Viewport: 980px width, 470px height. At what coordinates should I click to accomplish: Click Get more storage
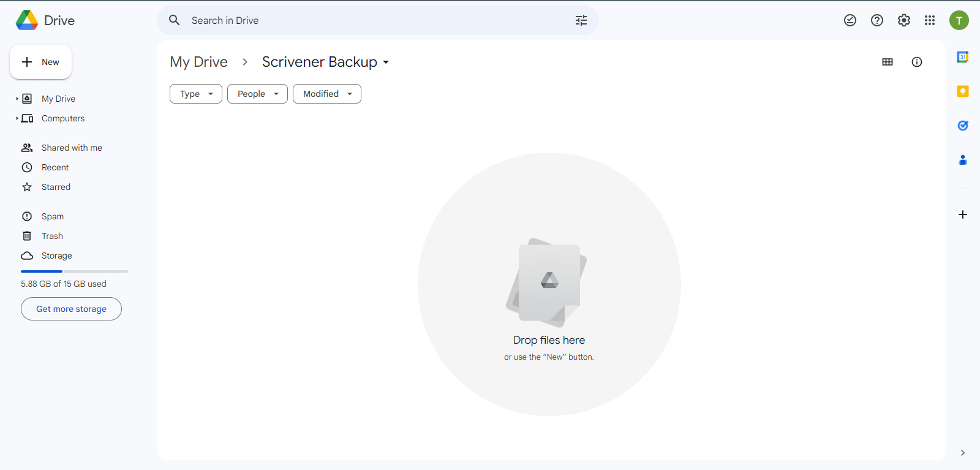tap(71, 309)
